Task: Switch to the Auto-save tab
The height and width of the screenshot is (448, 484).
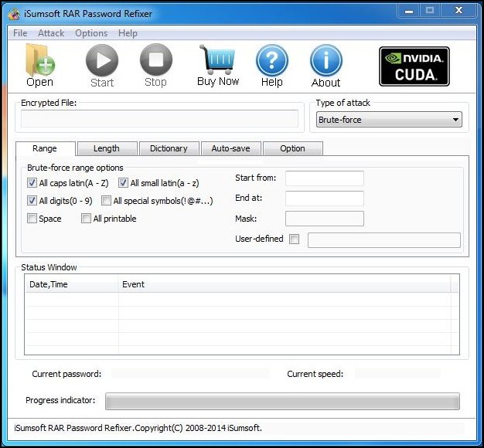Action: coord(231,148)
